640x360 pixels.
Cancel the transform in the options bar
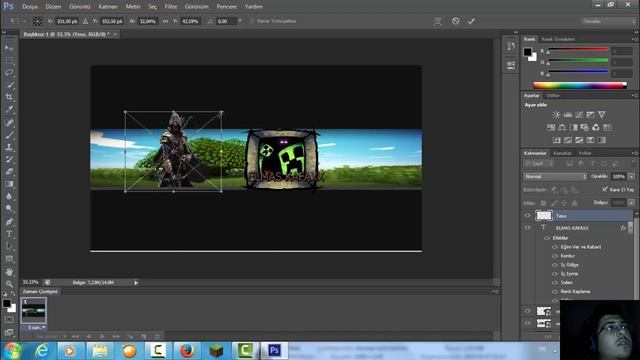coord(456,21)
